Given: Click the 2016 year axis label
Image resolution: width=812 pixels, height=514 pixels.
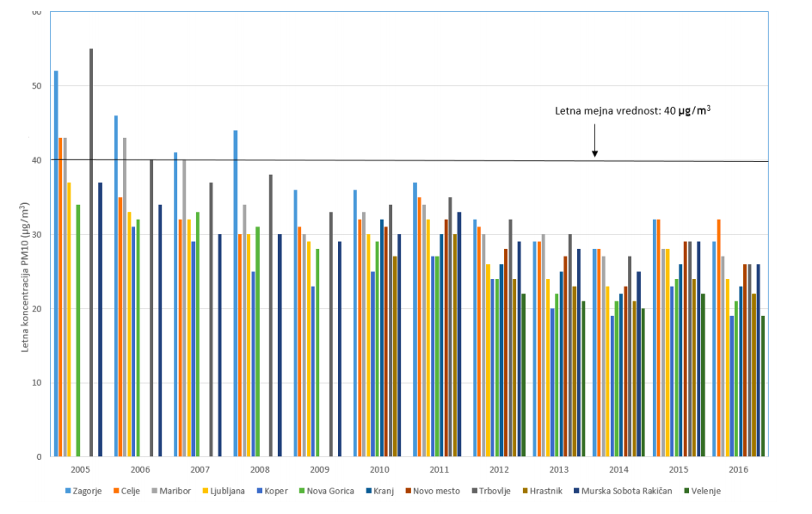Looking at the screenshot, I should [738, 469].
